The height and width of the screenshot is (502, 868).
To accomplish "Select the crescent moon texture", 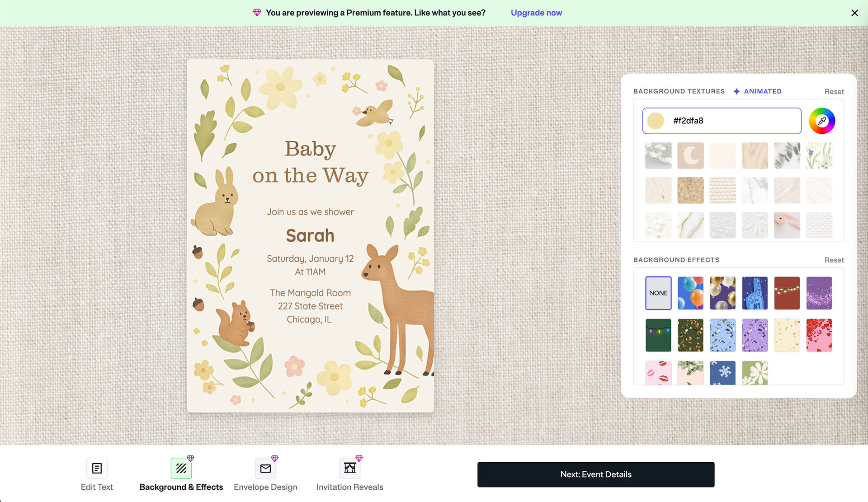I will click(690, 155).
